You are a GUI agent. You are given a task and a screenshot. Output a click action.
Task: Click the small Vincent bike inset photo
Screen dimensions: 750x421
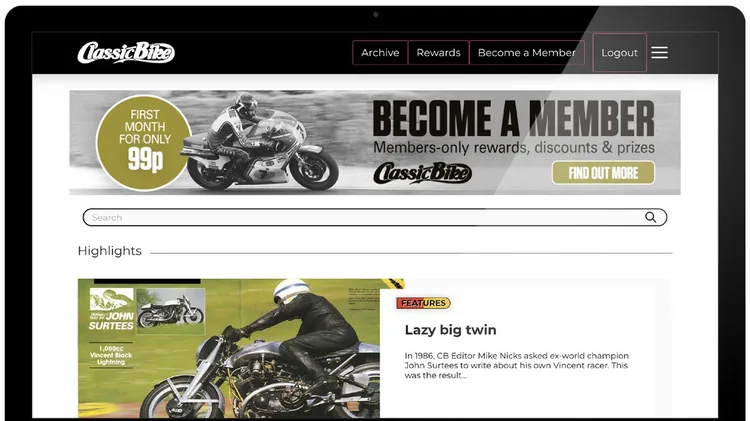[171, 310]
